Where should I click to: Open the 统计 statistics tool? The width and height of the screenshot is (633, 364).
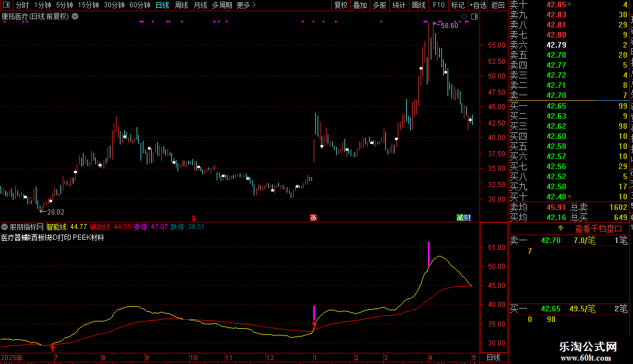tap(399, 5)
